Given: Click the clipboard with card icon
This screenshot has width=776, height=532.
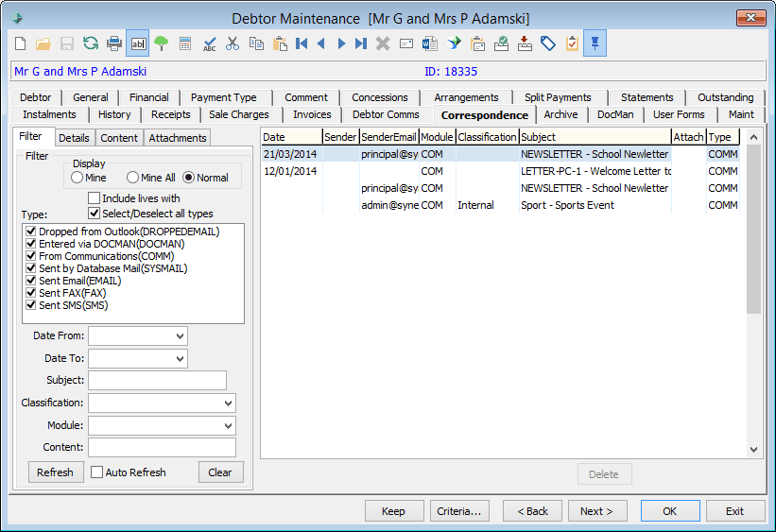Looking at the screenshot, I should [478, 43].
